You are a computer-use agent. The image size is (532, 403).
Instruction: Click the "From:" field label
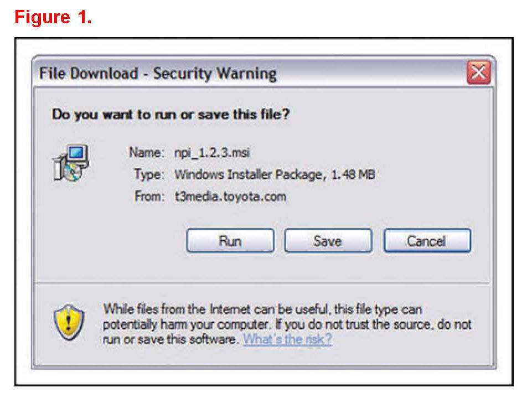pyautogui.click(x=148, y=196)
